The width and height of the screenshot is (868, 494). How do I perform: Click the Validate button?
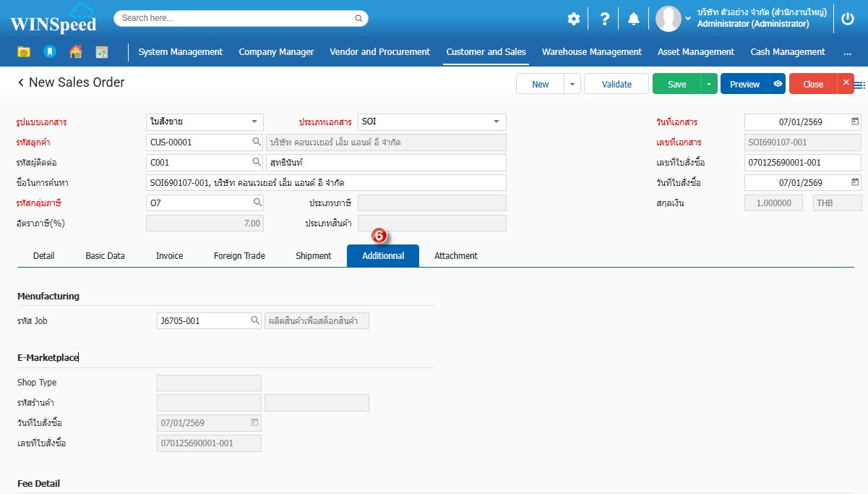click(x=616, y=84)
